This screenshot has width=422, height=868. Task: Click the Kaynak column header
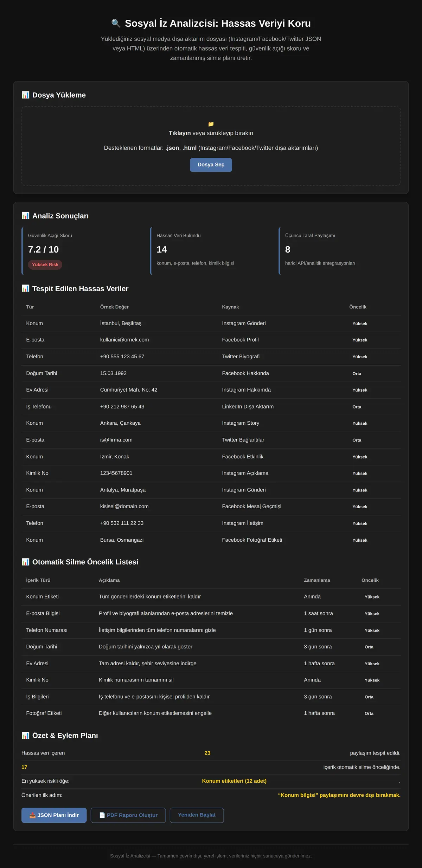230,307
